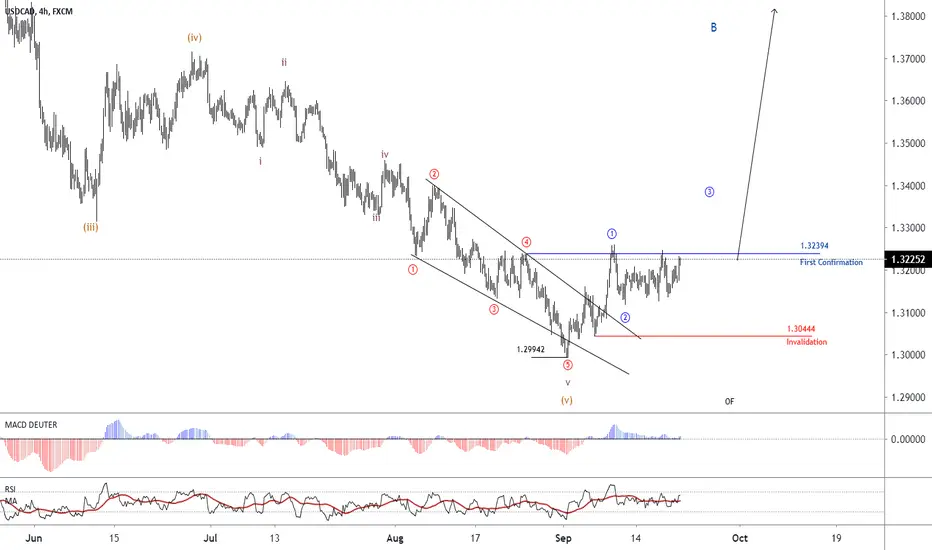Click the MACD DEUTER indicator title
932x550 pixels.
click(31, 425)
